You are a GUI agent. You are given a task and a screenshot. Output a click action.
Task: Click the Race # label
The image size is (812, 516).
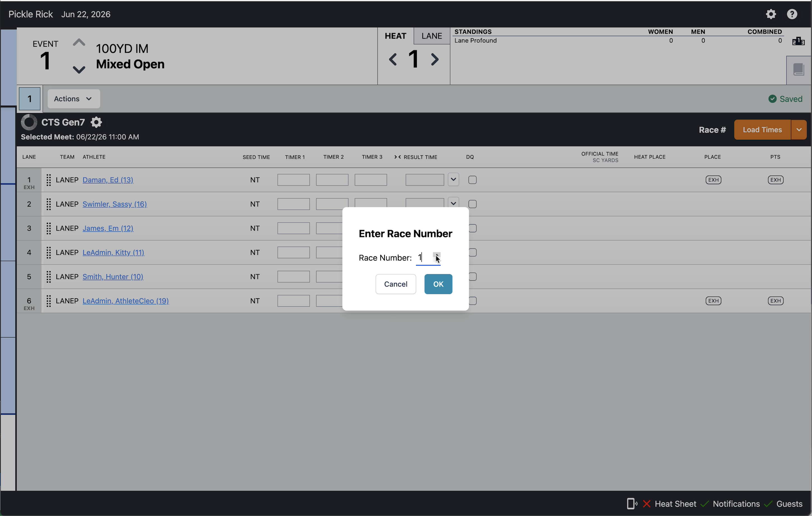click(712, 130)
